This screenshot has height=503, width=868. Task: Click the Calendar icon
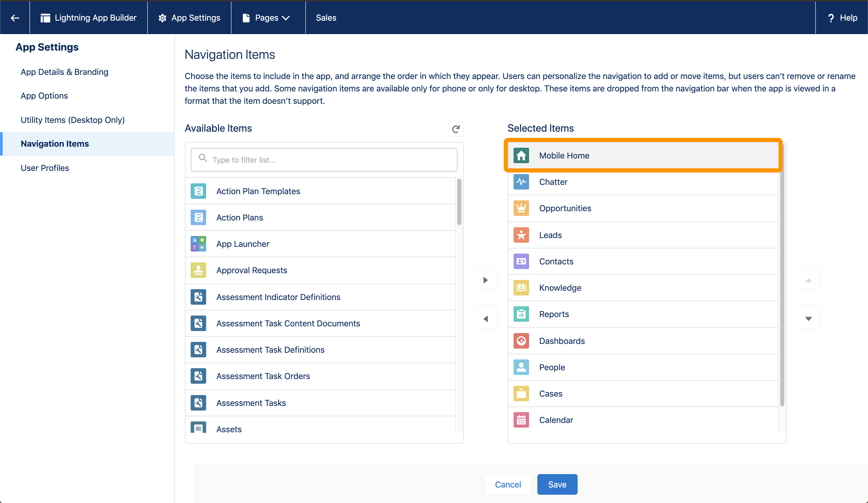coord(521,420)
